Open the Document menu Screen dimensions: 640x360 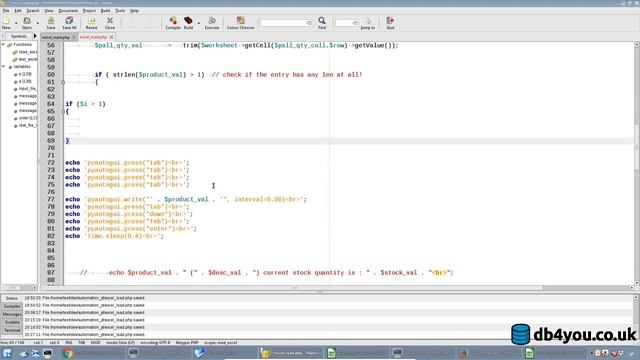[68, 11]
